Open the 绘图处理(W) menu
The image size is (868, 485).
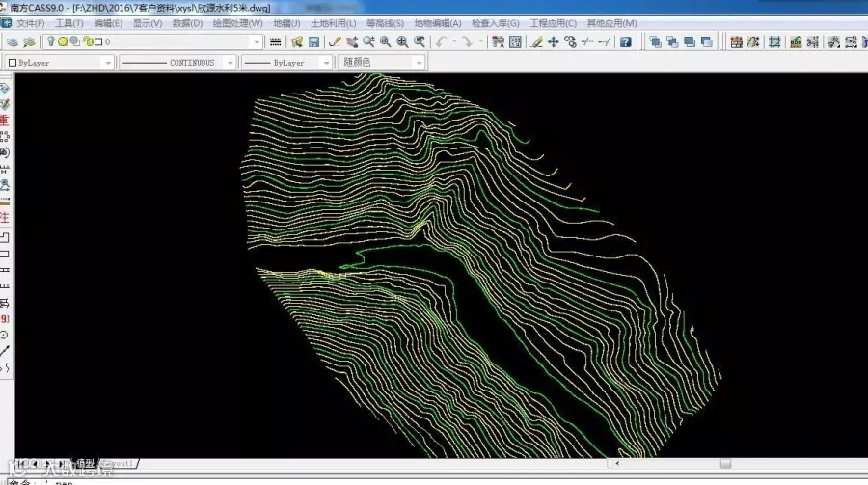pos(237,23)
